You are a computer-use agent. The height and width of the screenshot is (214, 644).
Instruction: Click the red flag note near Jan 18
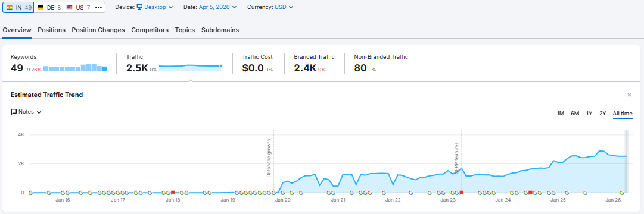[173, 192]
